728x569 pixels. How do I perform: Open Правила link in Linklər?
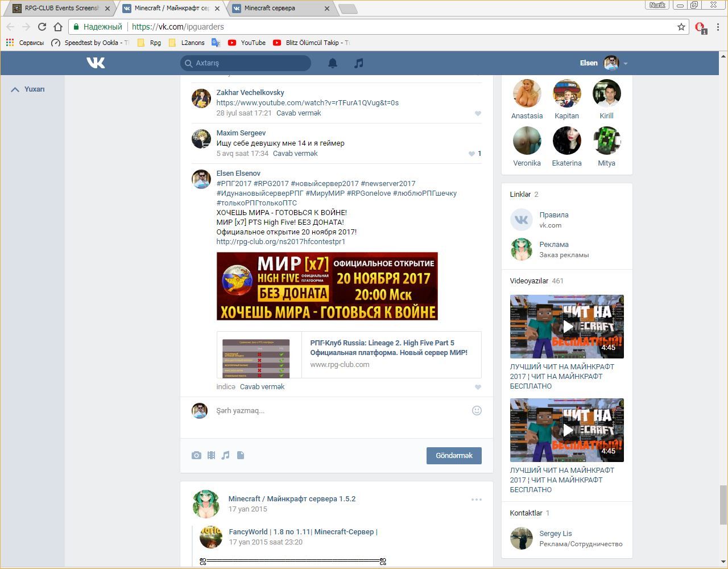(x=554, y=215)
